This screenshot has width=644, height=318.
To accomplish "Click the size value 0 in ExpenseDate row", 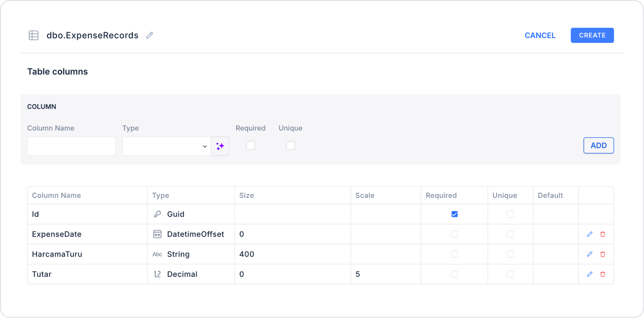I will (x=242, y=234).
